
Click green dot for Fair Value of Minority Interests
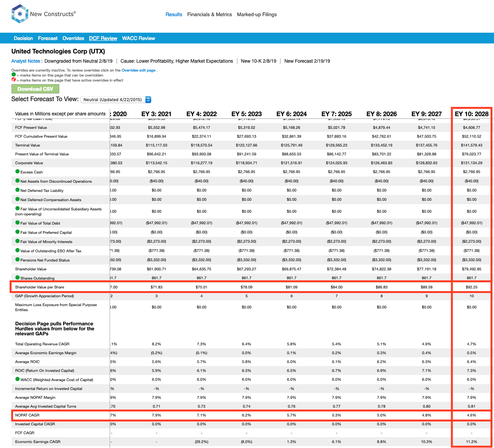coord(17,241)
